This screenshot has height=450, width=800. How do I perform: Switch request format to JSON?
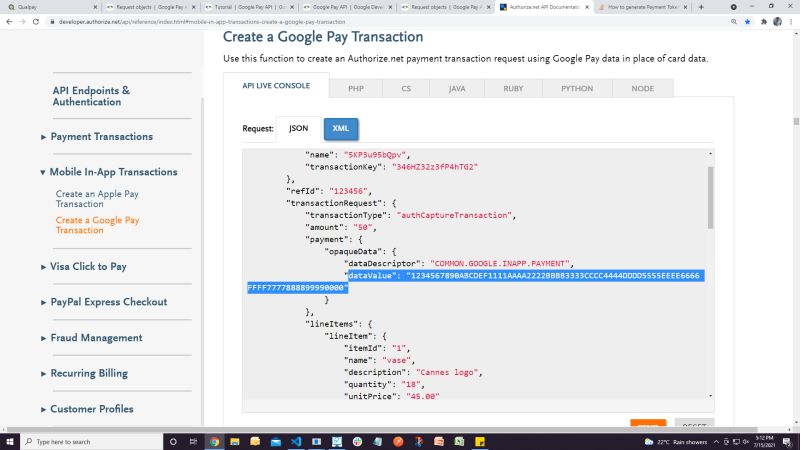pyautogui.click(x=298, y=129)
